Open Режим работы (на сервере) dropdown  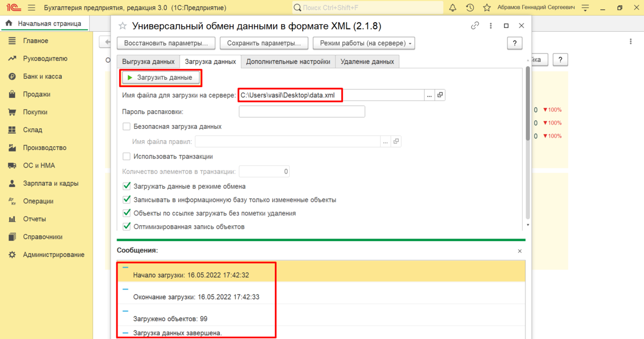(x=364, y=43)
